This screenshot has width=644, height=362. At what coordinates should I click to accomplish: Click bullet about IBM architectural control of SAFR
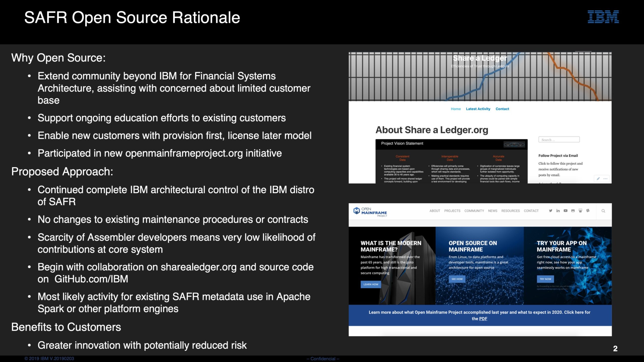click(176, 196)
